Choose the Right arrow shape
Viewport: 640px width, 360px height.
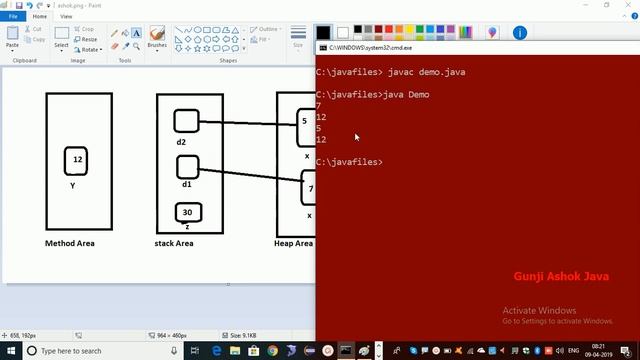(216, 40)
